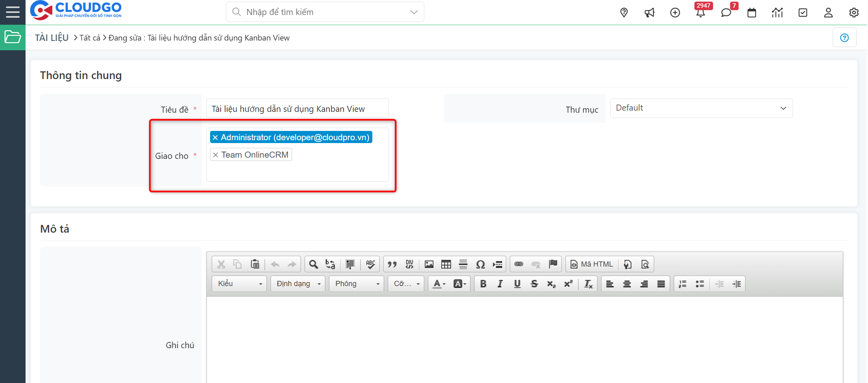Insert an image in the Ghi chú editor
The image size is (868, 383).
tap(429, 264)
